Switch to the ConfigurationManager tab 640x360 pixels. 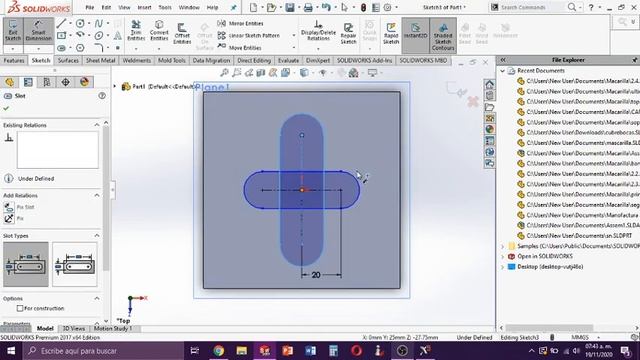[x=47, y=82]
